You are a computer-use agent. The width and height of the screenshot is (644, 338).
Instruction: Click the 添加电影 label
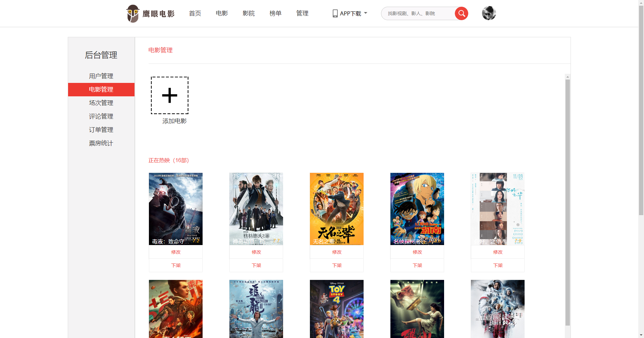click(174, 121)
